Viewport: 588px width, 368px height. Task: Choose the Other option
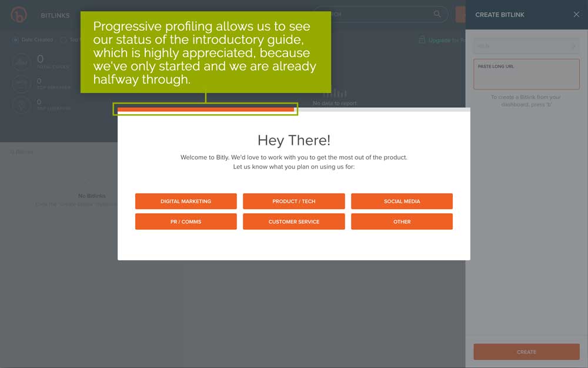(402, 221)
